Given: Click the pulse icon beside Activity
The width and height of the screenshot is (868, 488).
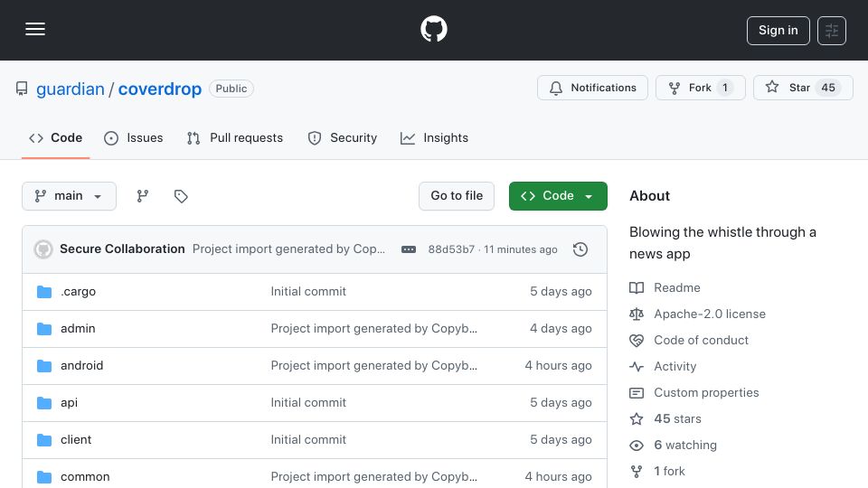Looking at the screenshot, I should point(637,366).
